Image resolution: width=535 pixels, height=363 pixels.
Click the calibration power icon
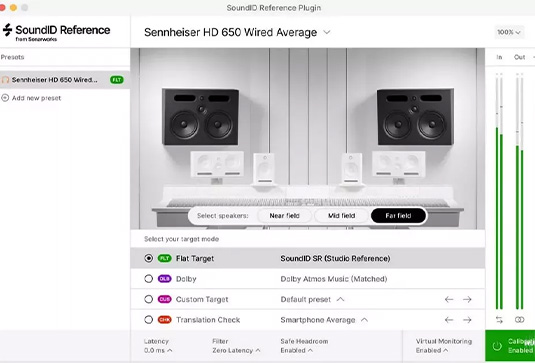click(x=497, y=346)
